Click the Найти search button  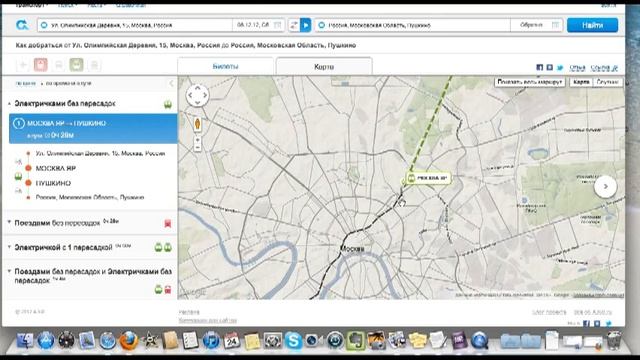pos(592,25)
